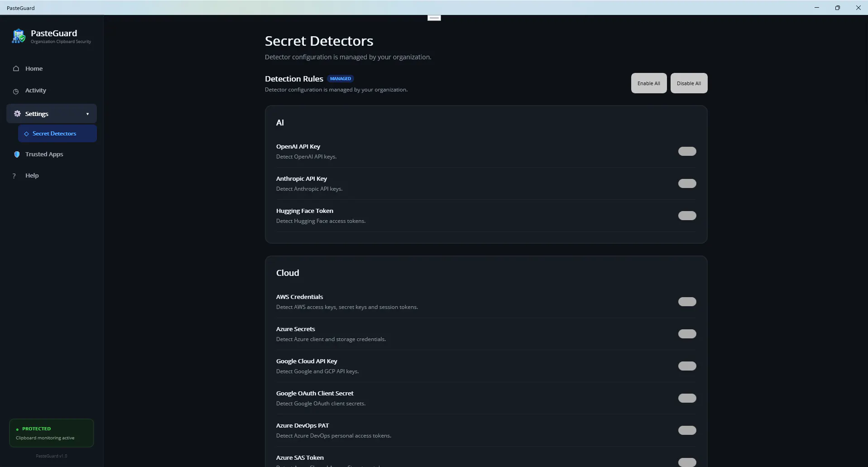Click the PasteGuard v1.0 version label
Viewport: 868px width, 467px height.
pos(52,456)
